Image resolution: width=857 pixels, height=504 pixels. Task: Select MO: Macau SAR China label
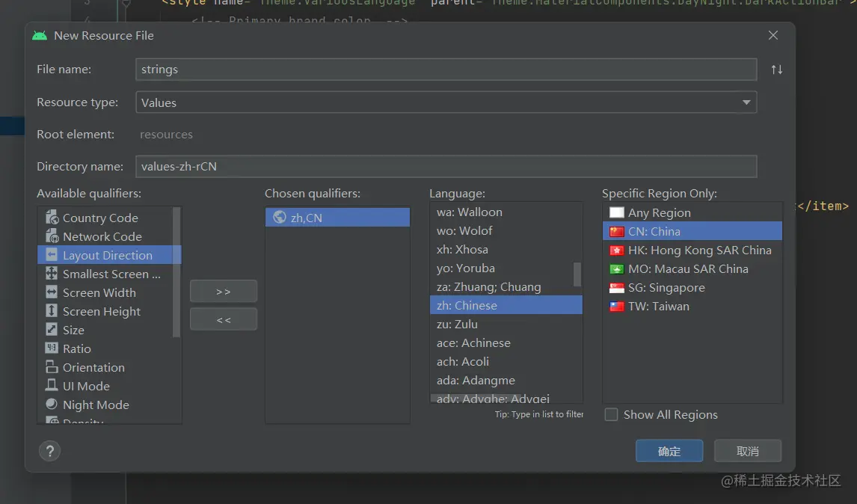click(x=688, y=268)
